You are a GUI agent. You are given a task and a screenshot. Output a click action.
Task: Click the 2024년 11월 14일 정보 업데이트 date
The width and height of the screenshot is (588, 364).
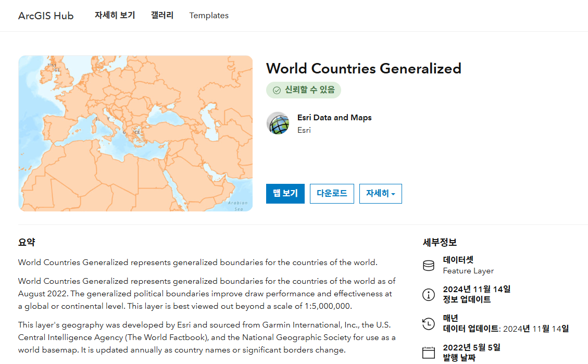477,290
